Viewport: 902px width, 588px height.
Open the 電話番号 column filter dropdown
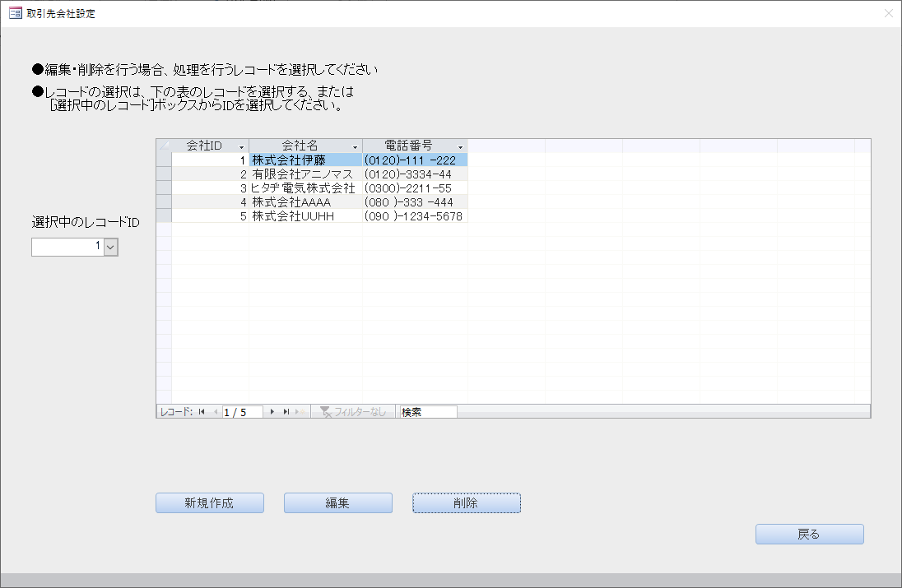(460, 146)
